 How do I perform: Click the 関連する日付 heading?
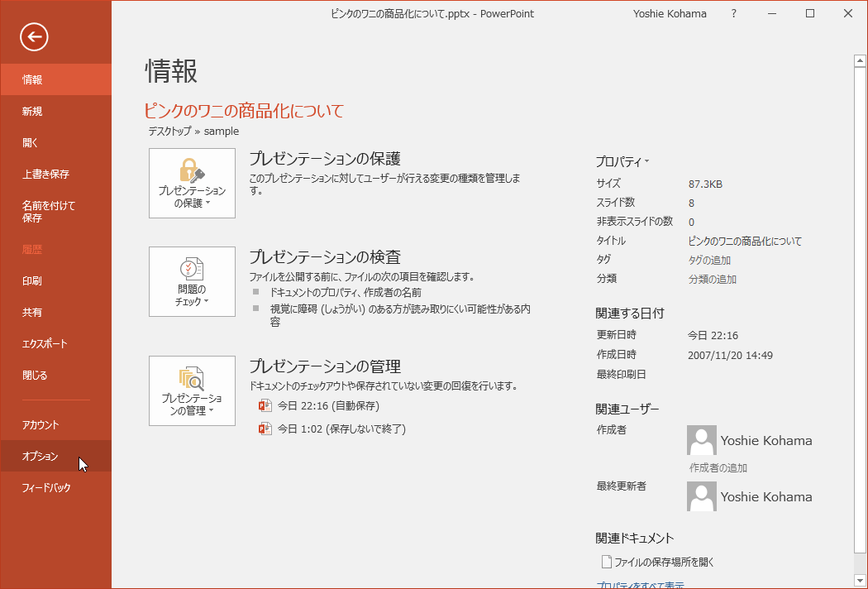pyautogui.click(x=629, y=313)
